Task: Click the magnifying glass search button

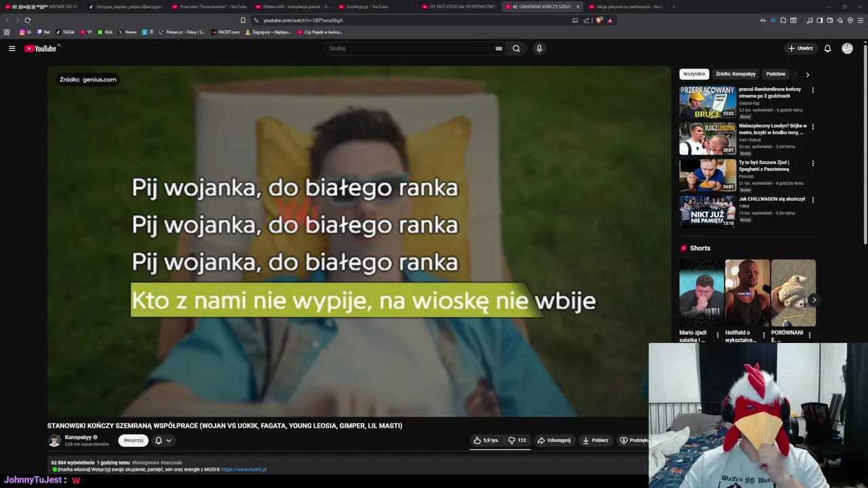Action: pos(516,48)
